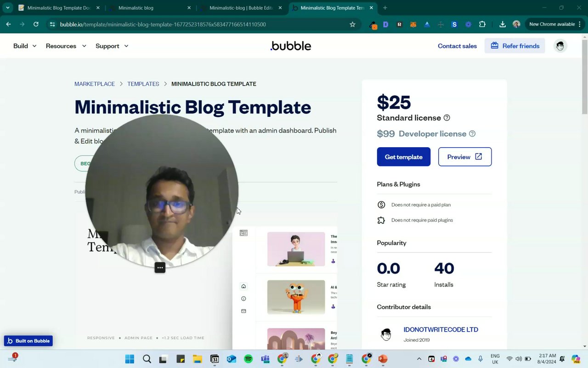Open the template Preview

(465, 157)
